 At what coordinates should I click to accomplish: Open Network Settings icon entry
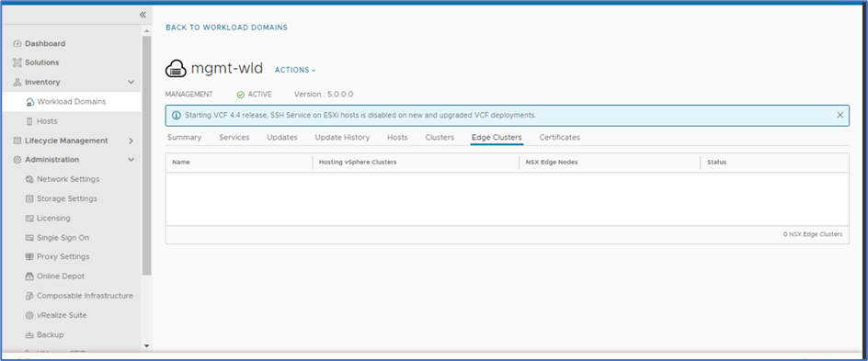coord(30,179)
